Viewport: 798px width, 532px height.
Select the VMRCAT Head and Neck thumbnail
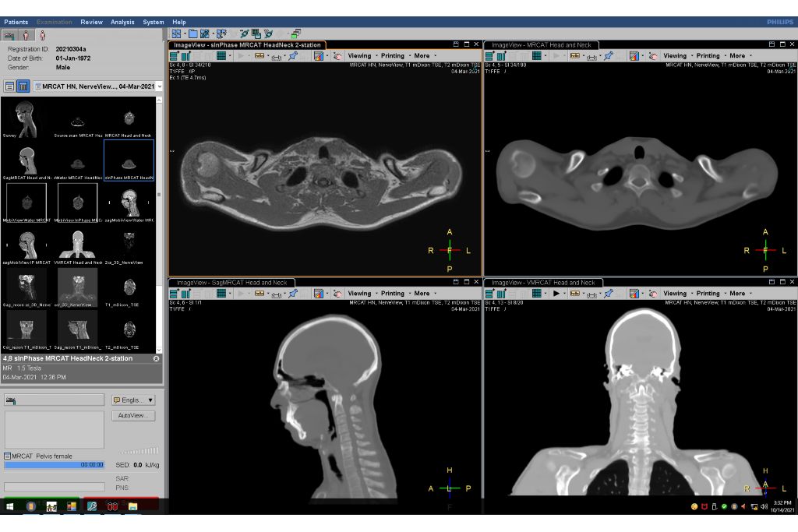pos(77,247)
